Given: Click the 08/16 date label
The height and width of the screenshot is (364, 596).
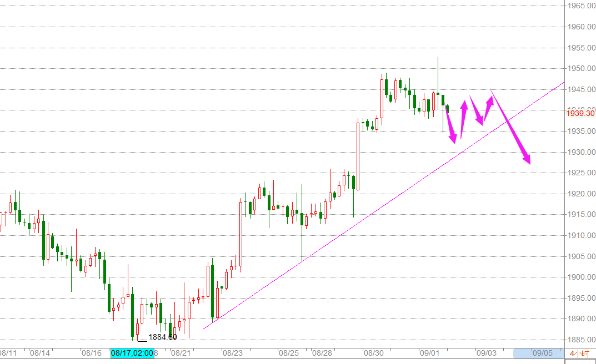Looking at the screenshot, I should click(92, 353).
